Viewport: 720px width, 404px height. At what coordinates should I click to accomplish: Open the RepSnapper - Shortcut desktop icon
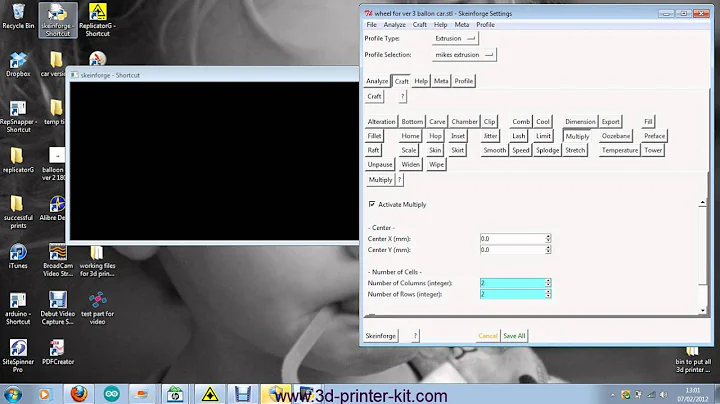tap(18, 117)
